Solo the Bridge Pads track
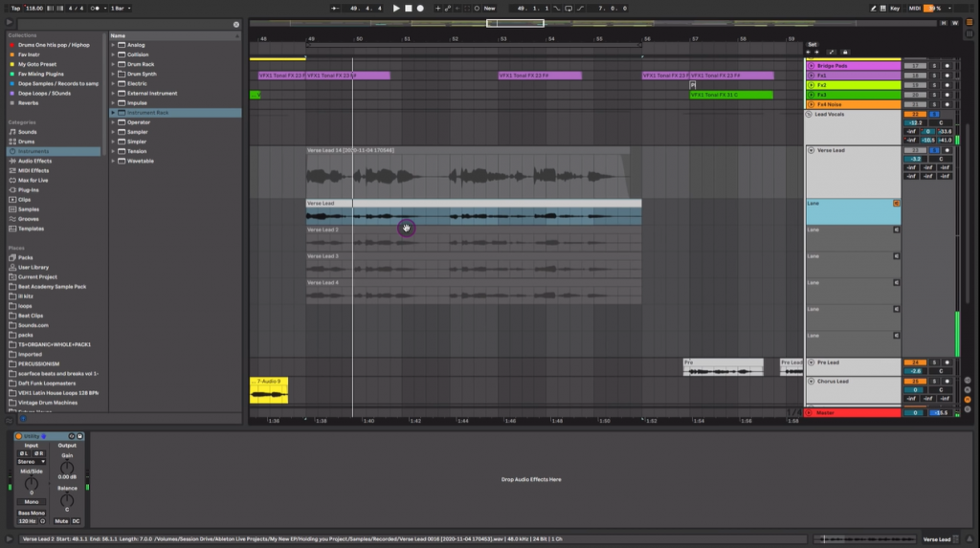This screenshot has width=980, height=548. [x=934, y=66]
